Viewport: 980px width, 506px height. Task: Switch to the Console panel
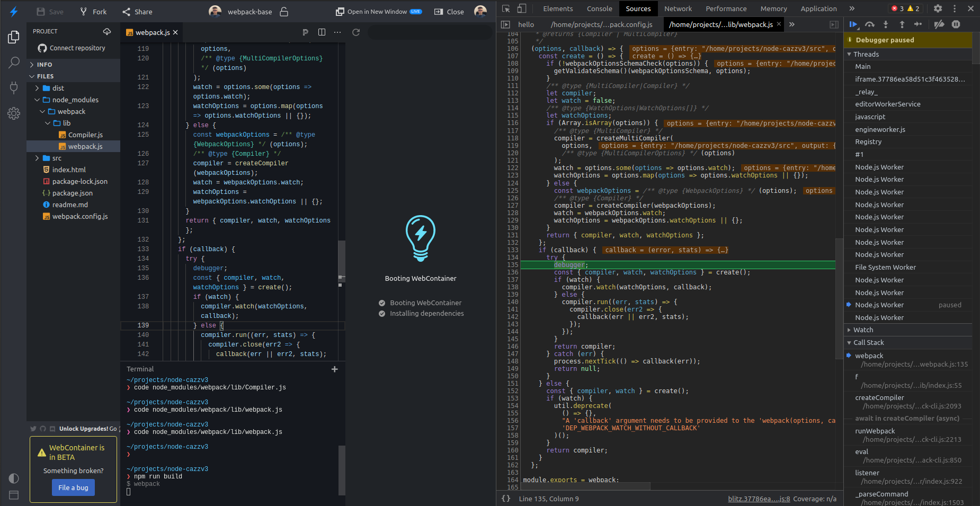coord(599,8)
